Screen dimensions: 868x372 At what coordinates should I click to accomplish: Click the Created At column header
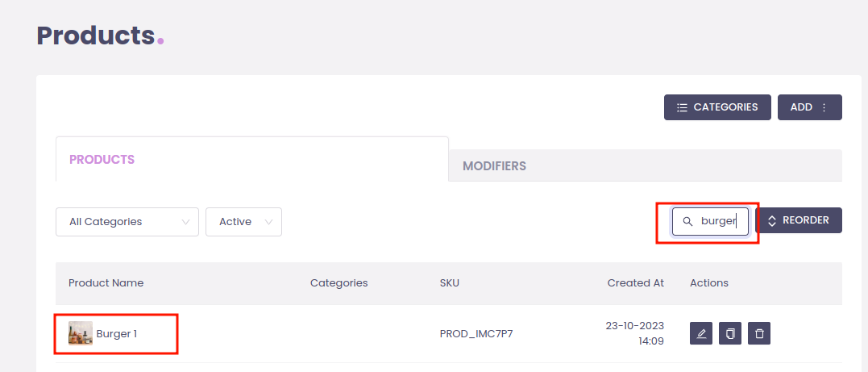[x=635, y=283]
